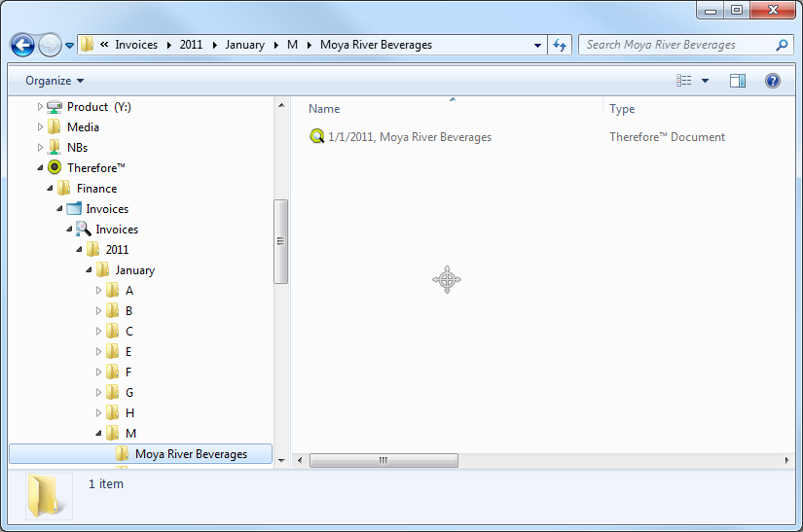This screenshot has height=532, width=803.
Task: Expand the folder A tree node
Action: point(98,291)
